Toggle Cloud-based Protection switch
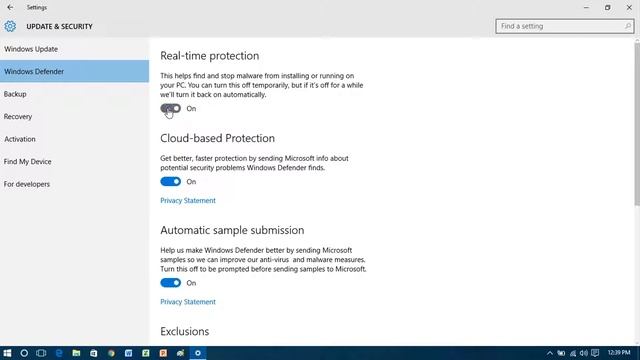 [171, 182]
